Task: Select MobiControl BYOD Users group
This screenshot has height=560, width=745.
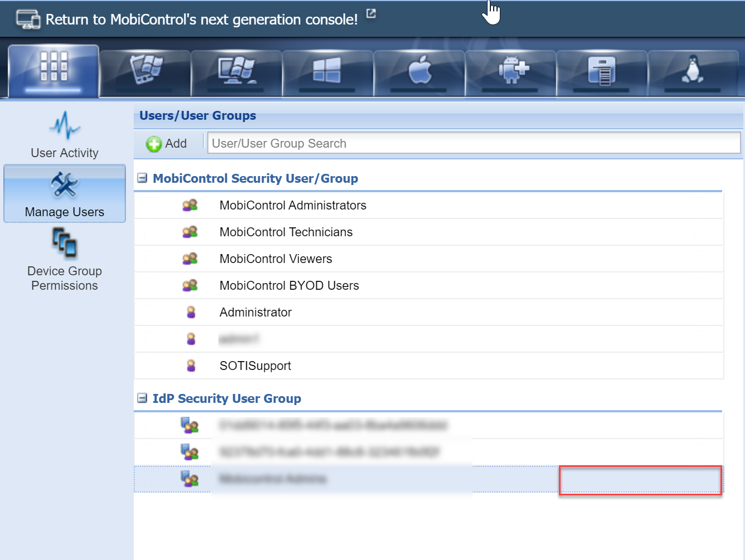Action: [289, 286]
